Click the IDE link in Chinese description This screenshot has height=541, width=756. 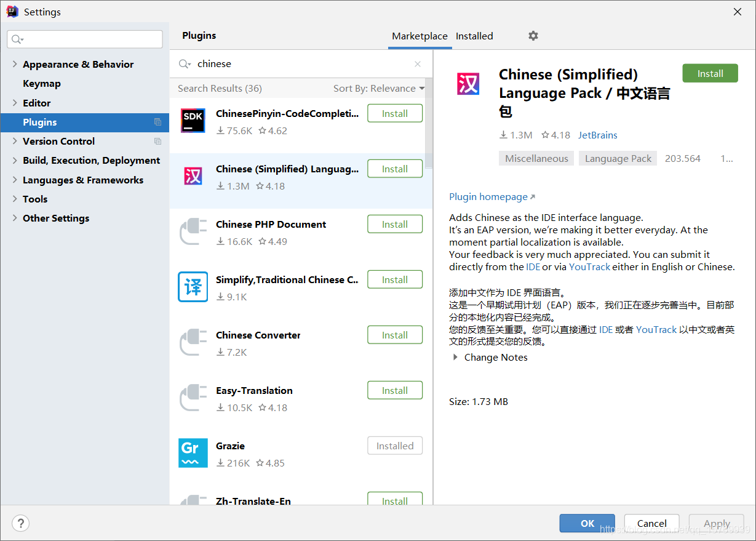click(606, 329)
